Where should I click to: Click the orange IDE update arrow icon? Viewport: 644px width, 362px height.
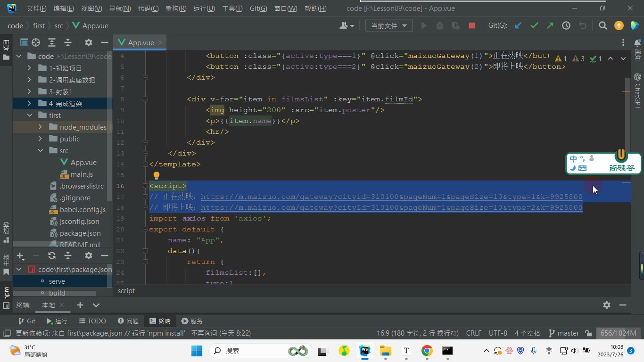coord(619,26)
